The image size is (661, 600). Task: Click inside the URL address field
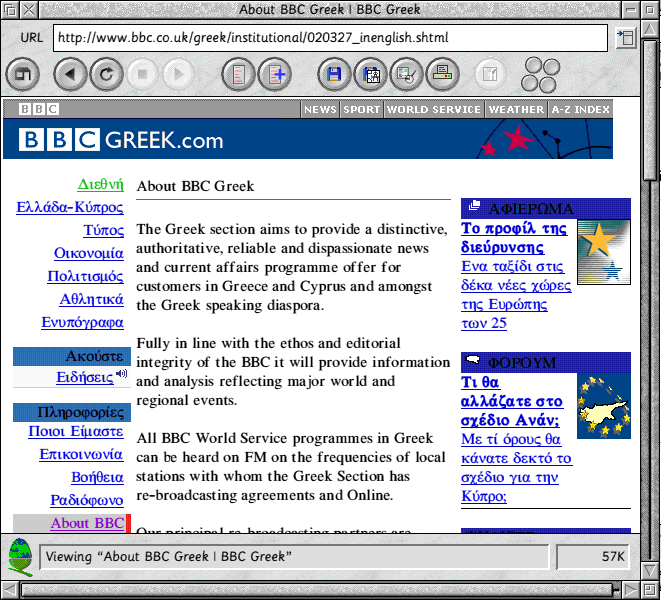coord(330,38)
